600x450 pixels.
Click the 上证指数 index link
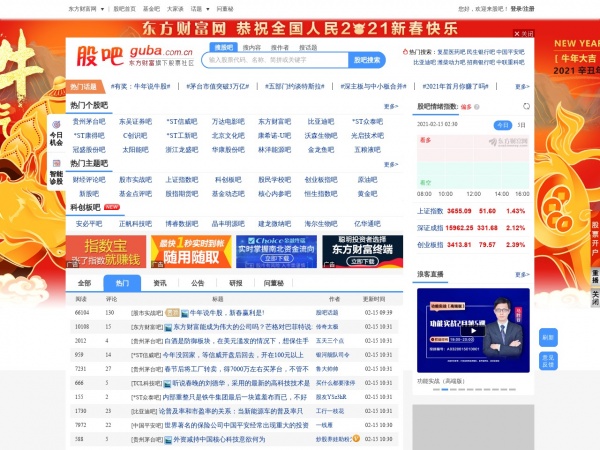coord(430,211)
